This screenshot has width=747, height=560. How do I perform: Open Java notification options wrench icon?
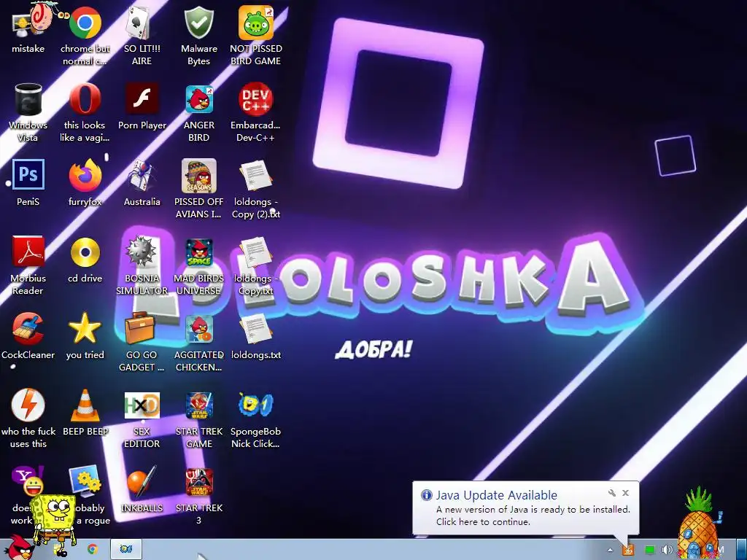[x=612, y=493]
